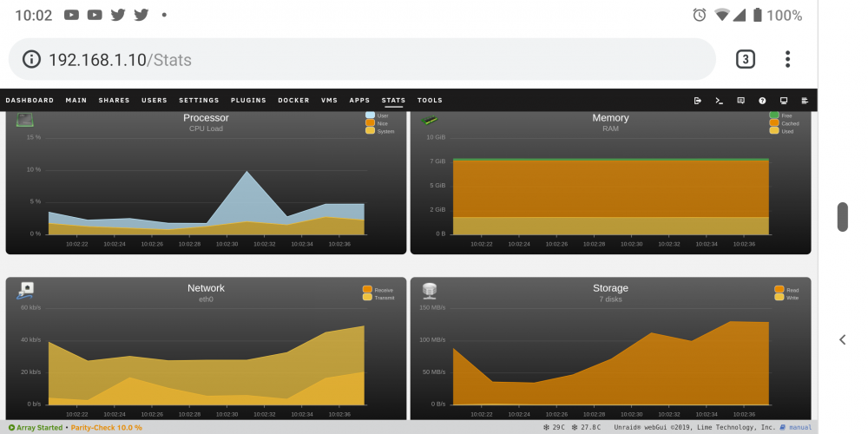Click the Processor graph peak at 10:02:31
The width and height of the screenshot is (868, 434).
[x=247, y=172]
